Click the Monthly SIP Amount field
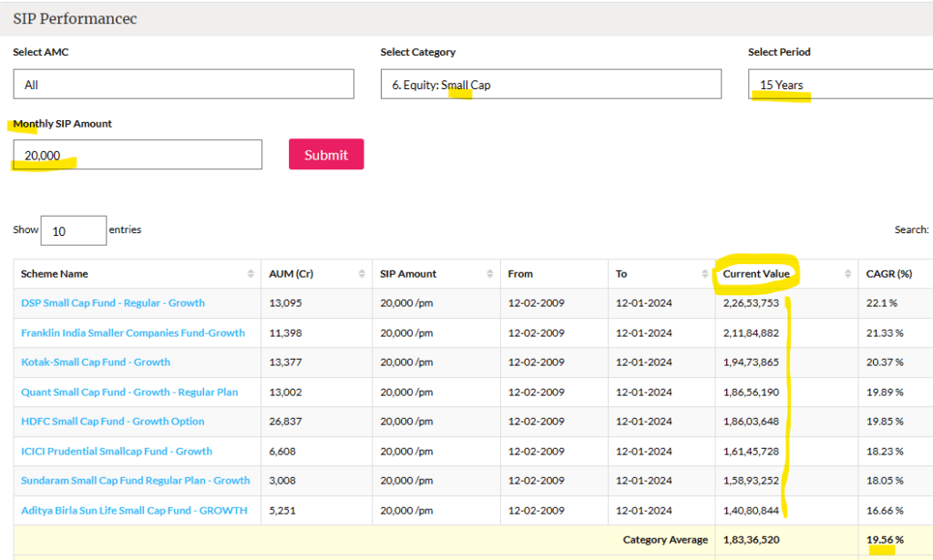Viewport: 933px width, 560px height. point(138,155)
